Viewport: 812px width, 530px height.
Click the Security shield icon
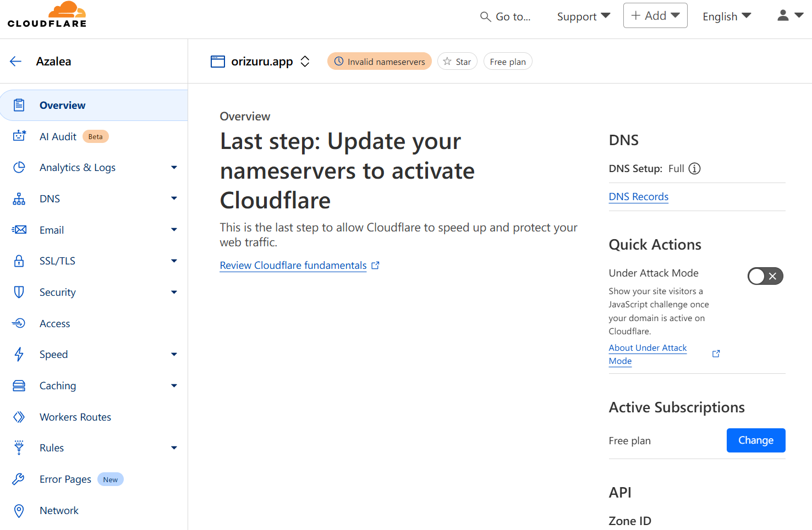tap(19, 292)
